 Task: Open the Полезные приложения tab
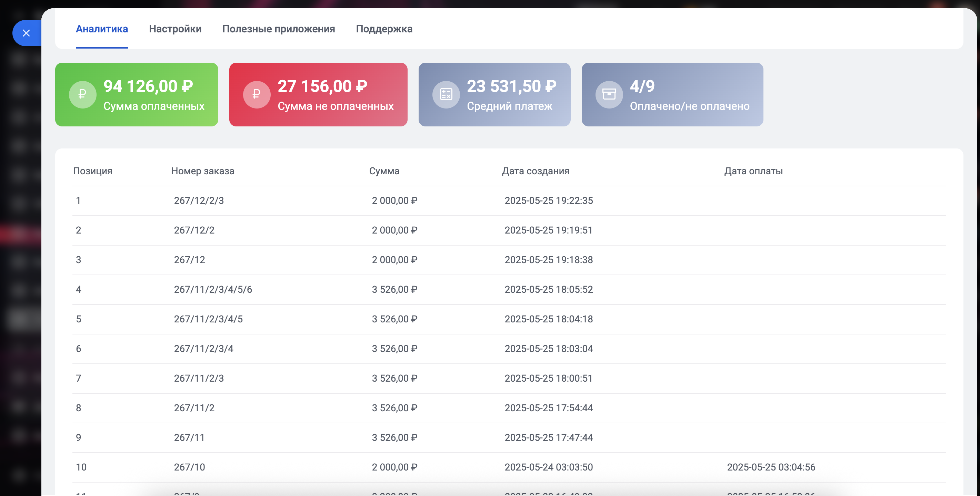point(279,29)
